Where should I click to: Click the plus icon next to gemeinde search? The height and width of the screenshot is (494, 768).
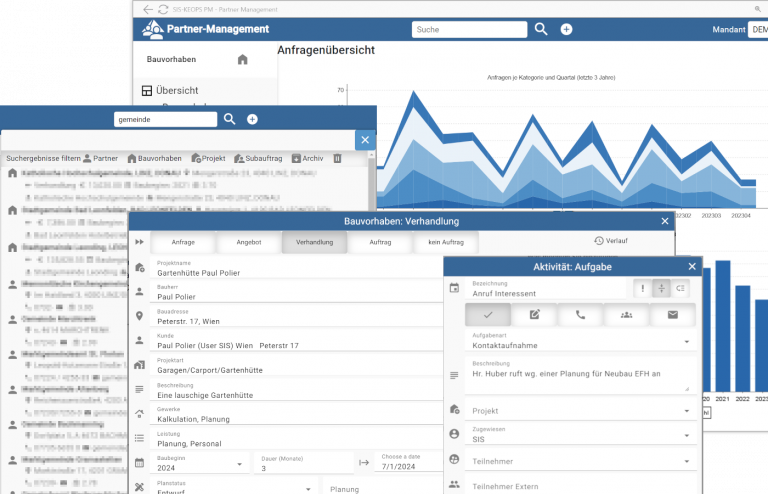[252, 119]
